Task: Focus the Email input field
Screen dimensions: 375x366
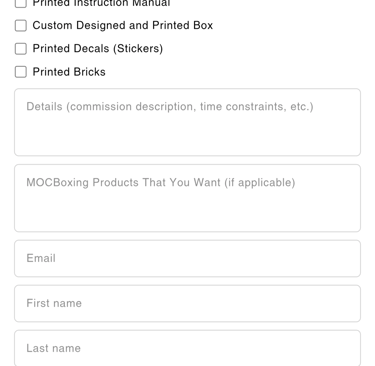Action: point(187,258)
